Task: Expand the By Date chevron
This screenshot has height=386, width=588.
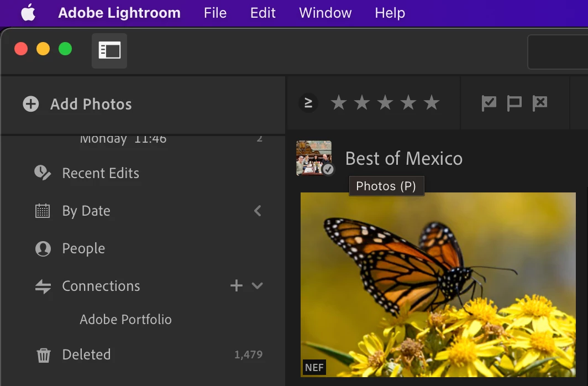Action: point(258,211)
